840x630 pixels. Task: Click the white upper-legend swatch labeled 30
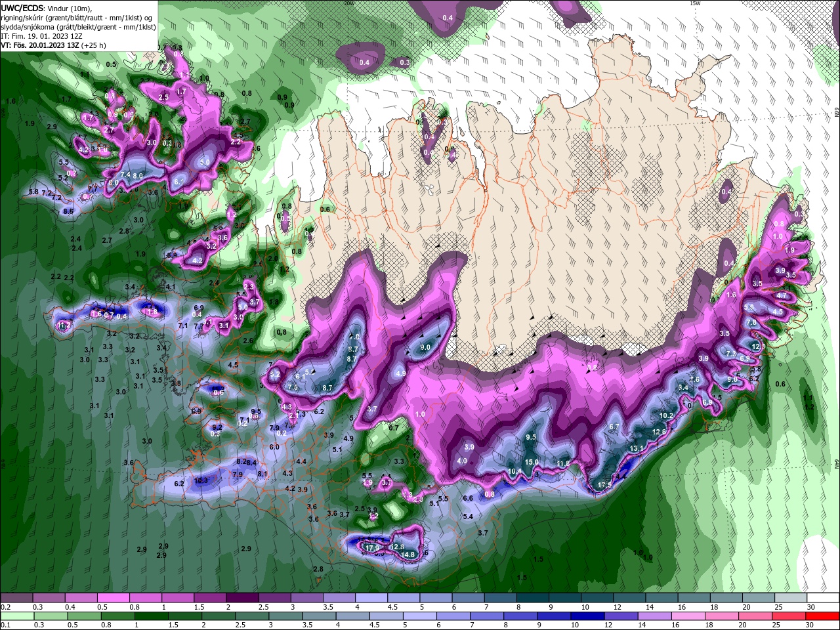[x=823, y=598]
